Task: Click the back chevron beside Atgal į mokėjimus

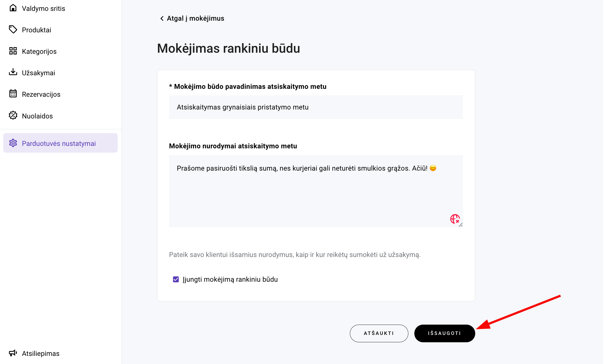Action: [x=162, y=18]
